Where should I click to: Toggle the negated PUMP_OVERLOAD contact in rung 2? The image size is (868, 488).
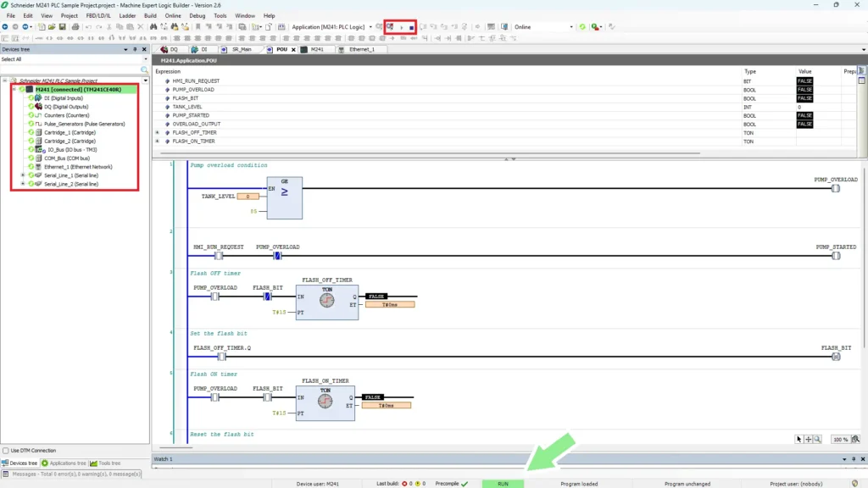click(x=277, y=256)
